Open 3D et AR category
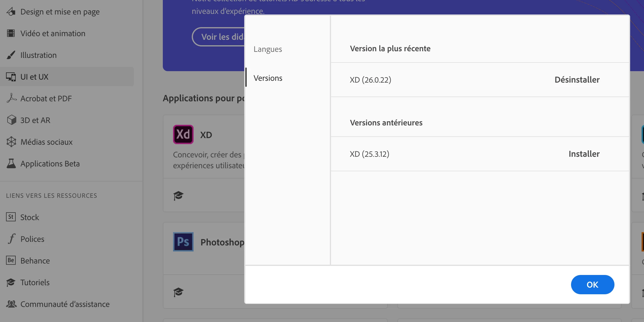644x322 pixels. coord(67,120)
